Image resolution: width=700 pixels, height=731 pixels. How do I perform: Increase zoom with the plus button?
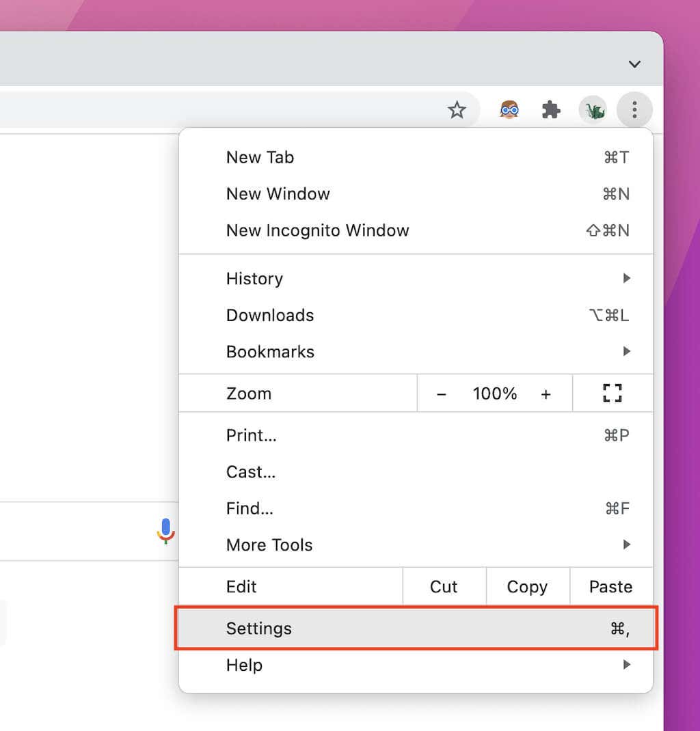click(x=546, y=394)
